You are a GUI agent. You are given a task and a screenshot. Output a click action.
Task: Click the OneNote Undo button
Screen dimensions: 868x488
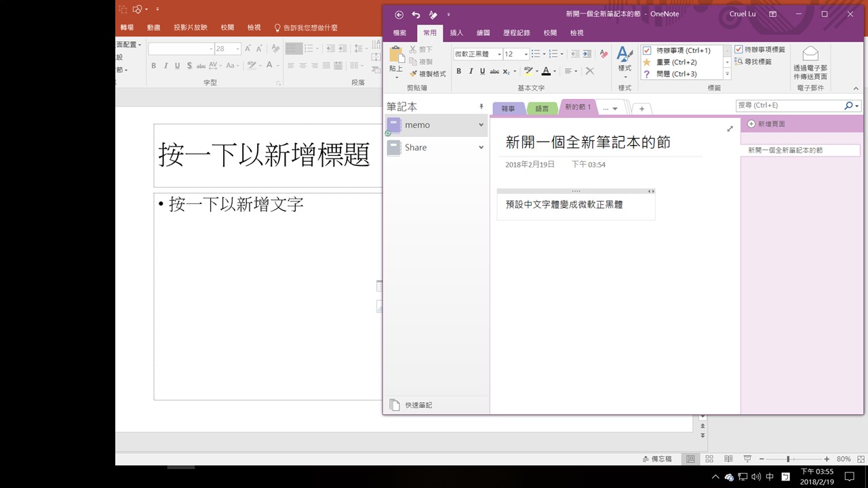point(416,14)
